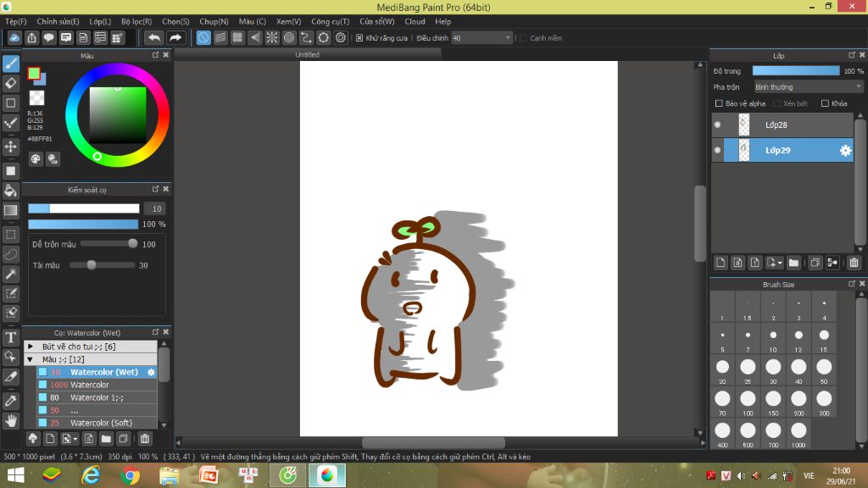This screenshot has width=868, height=488.
Task: Select the rectangular Select tool
Action: 11,235
